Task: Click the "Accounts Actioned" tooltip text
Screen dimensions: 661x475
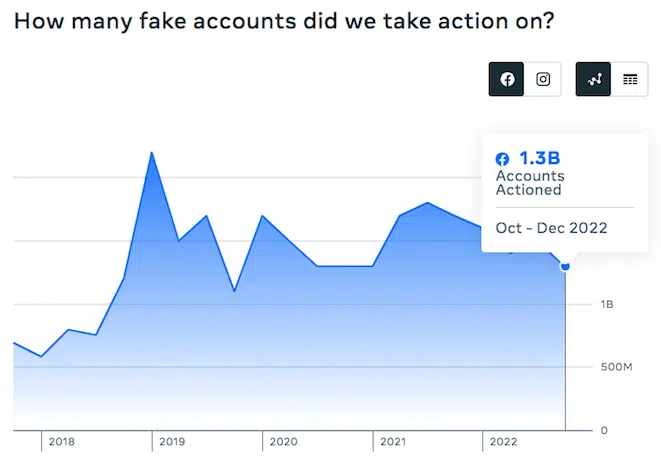Action: tap(529, 183)
